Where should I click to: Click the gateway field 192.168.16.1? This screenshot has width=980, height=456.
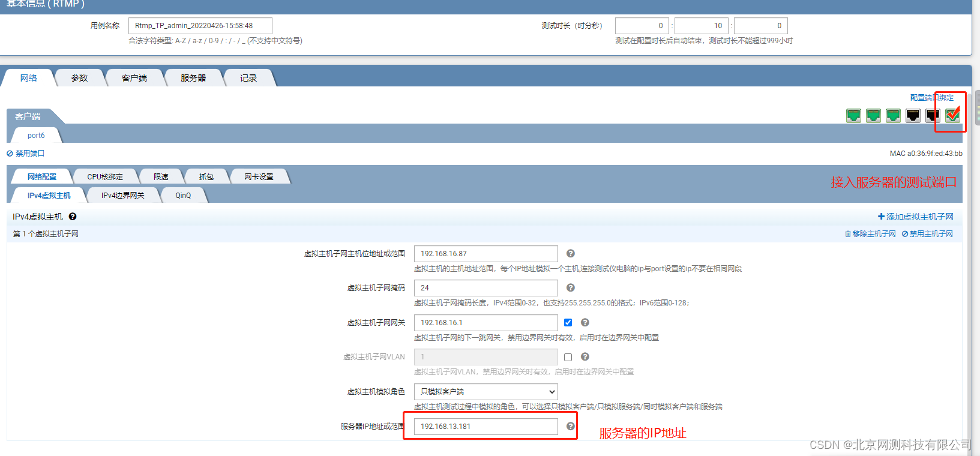click(x=486, y=323)
